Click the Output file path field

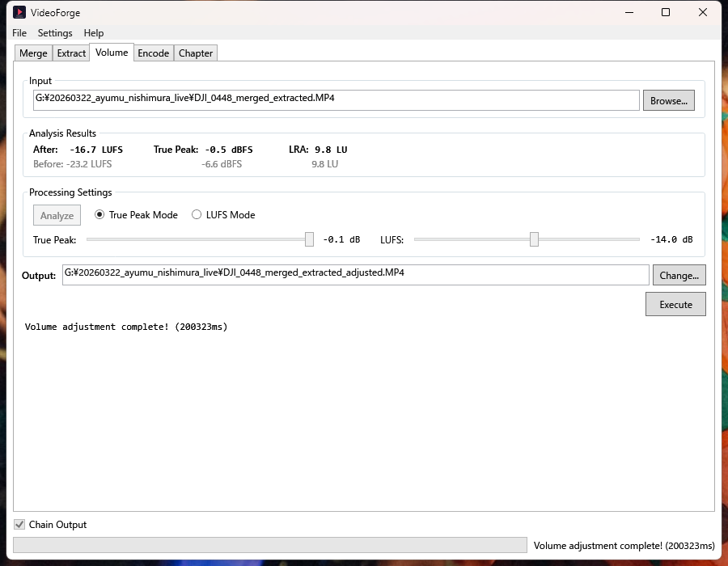coord(355,275)
